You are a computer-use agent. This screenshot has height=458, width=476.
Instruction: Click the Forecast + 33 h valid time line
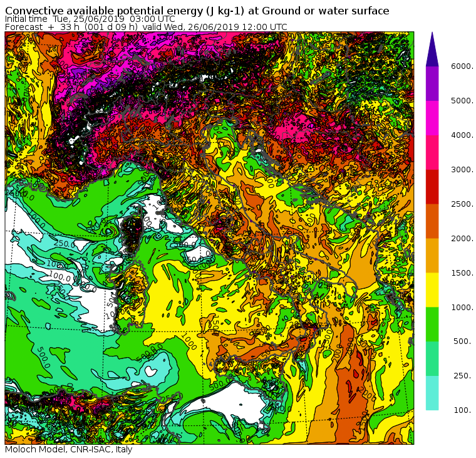click(146, 27)
